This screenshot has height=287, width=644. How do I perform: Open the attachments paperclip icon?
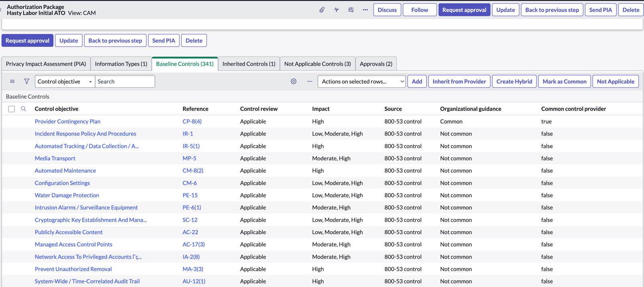322,10
